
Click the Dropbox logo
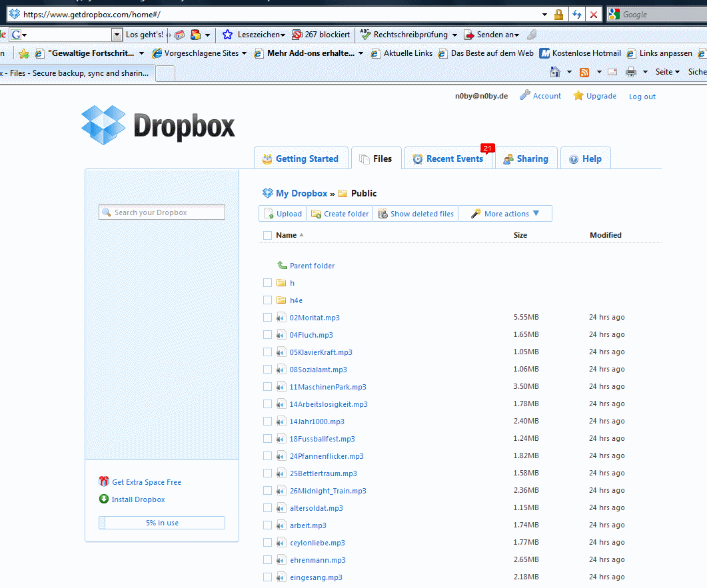click(158, 125)
